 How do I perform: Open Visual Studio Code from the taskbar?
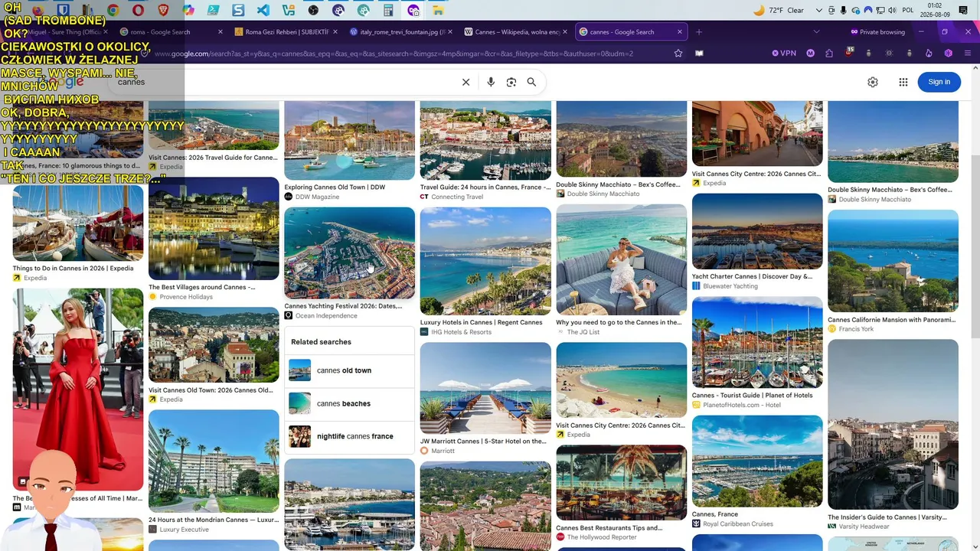click(x=263, y=11)
